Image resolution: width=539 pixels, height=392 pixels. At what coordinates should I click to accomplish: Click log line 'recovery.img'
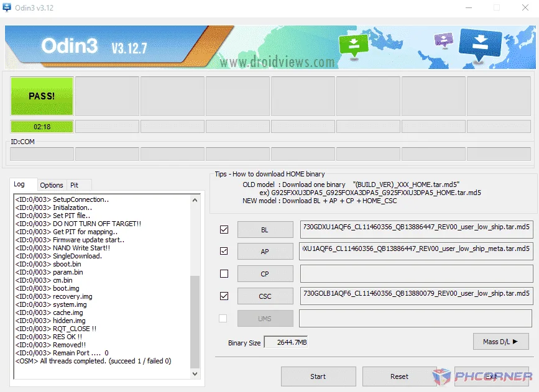53,296
